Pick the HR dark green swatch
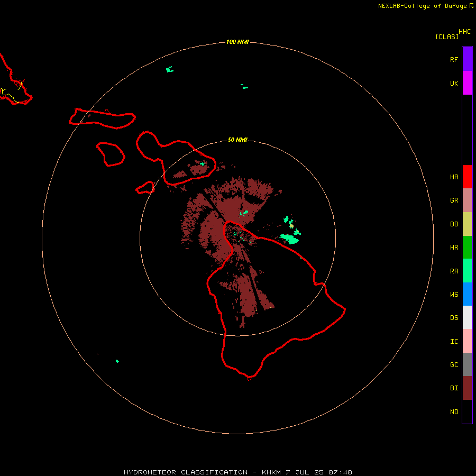The height and width of the screenshot is (476, 476). (x=467, y=247)
